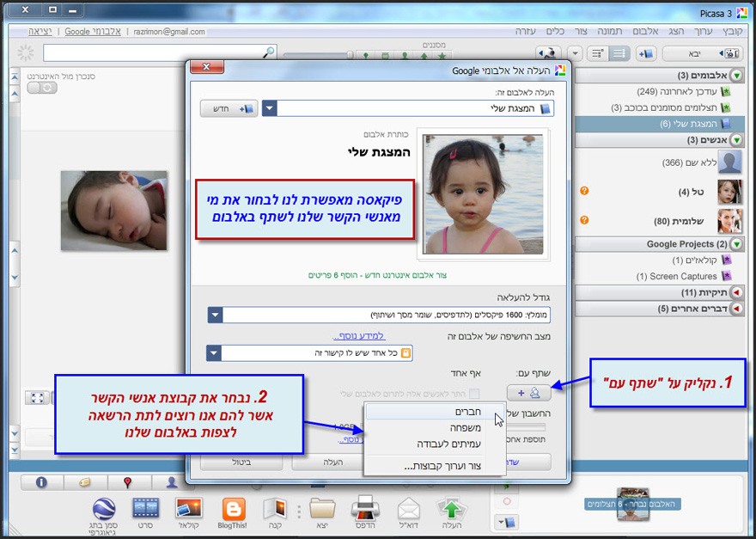This screenshot has width=756, height=539.
Task: Open the upload-to-album dropdown in the dialog
Action: click(x=270, y=108)
